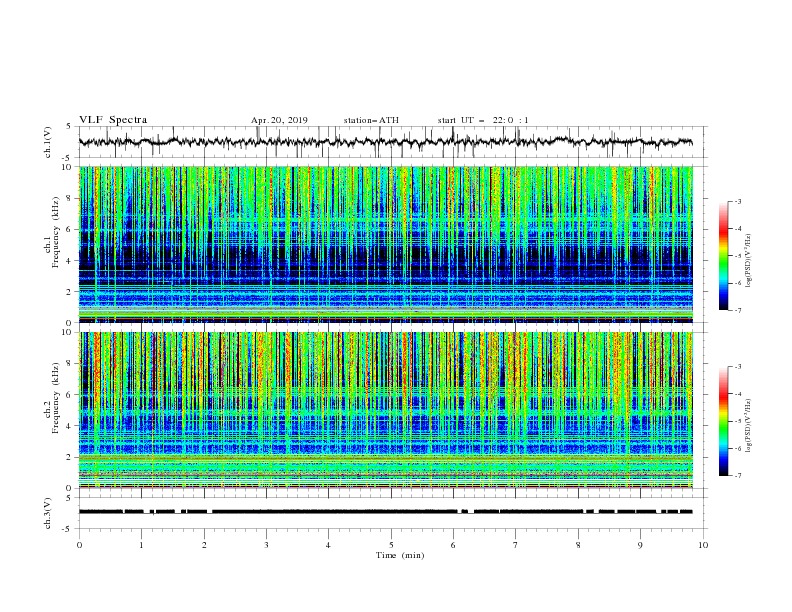792x612 pixels.
Task: Click the "4" kHz tick of ch.1 spectrogram
Action: click(x=69, y=261)
